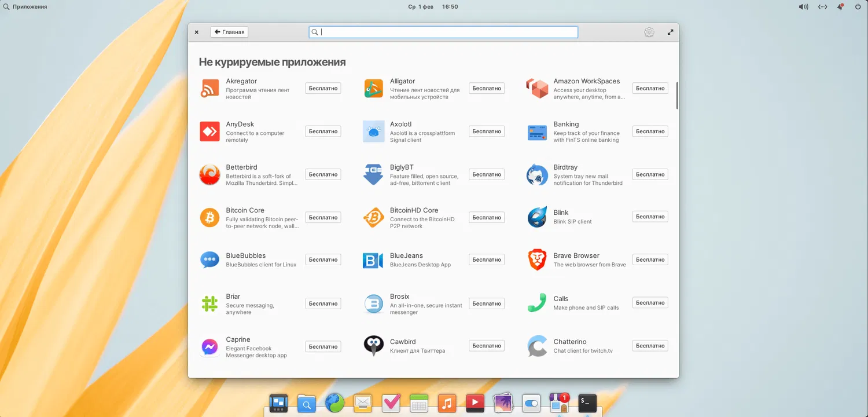Image resolution: width=868 pixels, height=417 pixels.
Task: Open AppCenter dock icon with update badge
Action: click(x=559, y=403)
